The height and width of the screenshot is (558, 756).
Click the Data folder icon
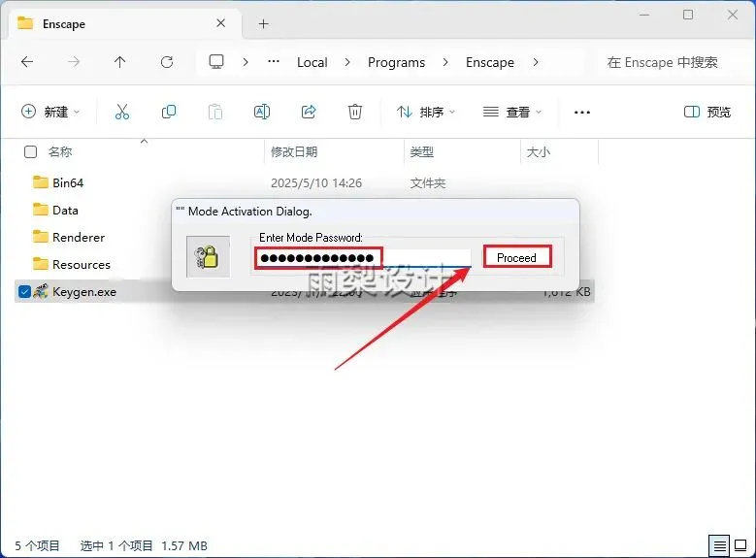click(41, 210)
